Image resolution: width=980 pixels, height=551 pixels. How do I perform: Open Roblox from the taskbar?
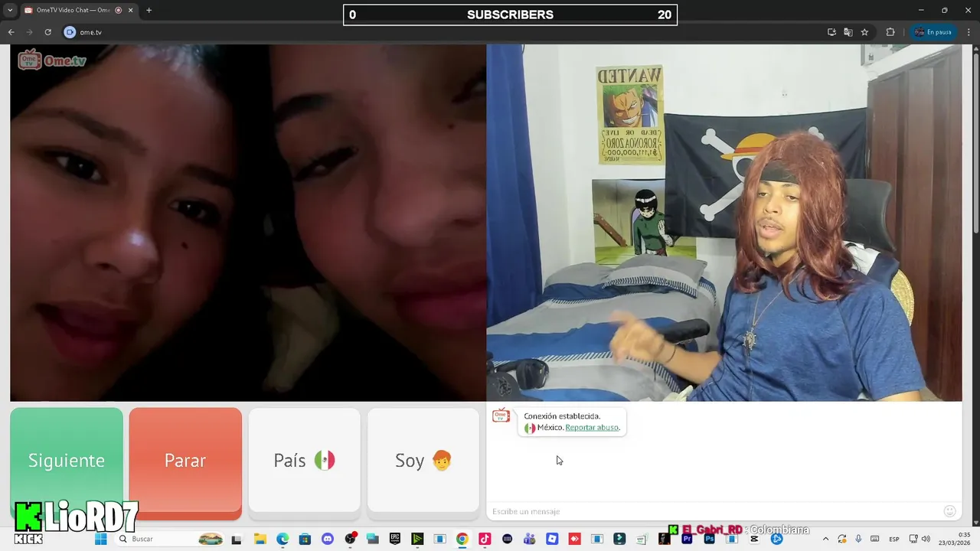click(552, 539)
